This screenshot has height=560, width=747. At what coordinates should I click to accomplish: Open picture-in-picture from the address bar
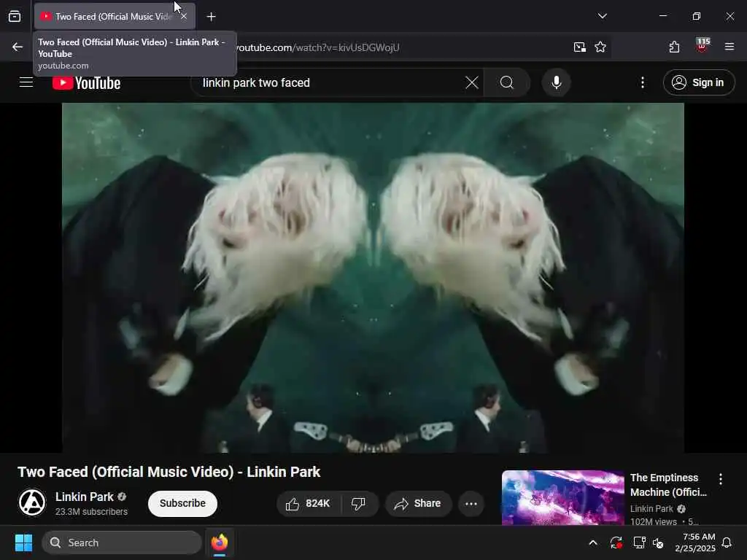[x=579, y=47]
